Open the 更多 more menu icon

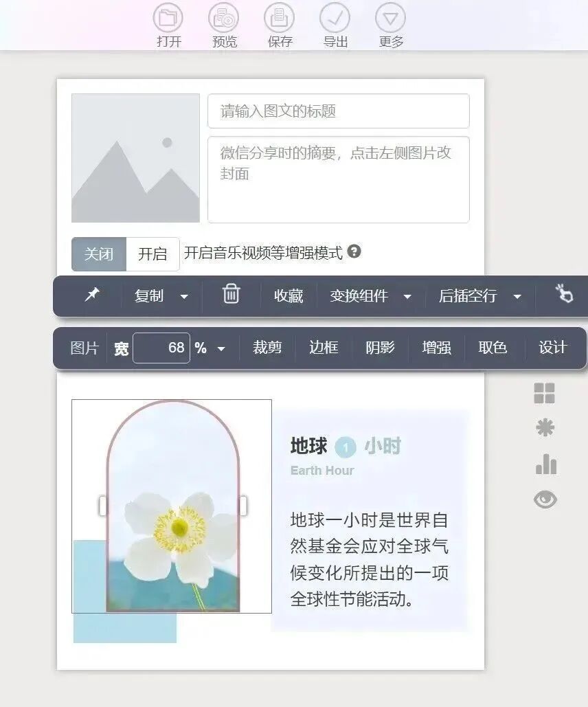click(390, 18)
